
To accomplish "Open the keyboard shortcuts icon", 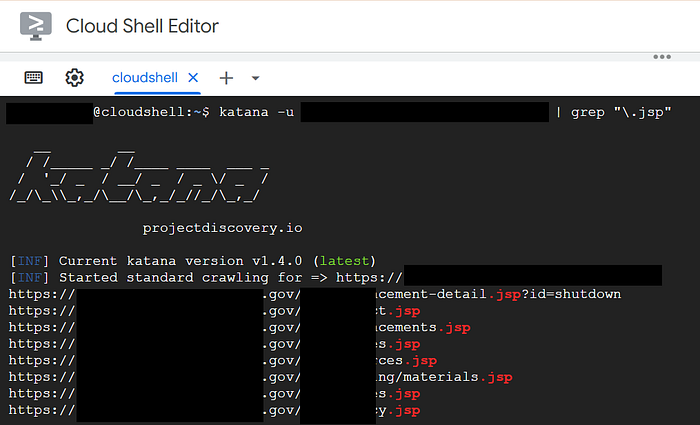I will 33,78.
